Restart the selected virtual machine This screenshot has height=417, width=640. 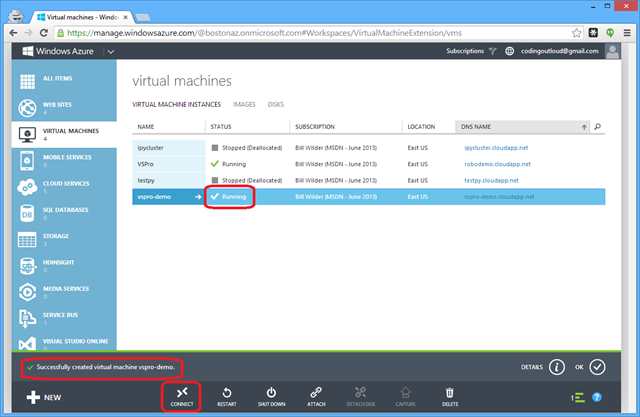click(x=227, y=393)
